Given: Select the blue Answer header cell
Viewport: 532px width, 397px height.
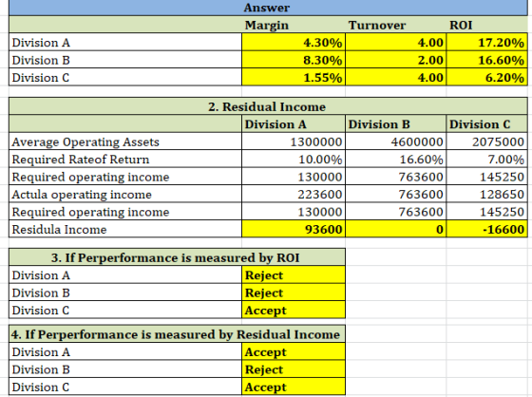Looking at the screenshot, I should click(x=268, y=8).
